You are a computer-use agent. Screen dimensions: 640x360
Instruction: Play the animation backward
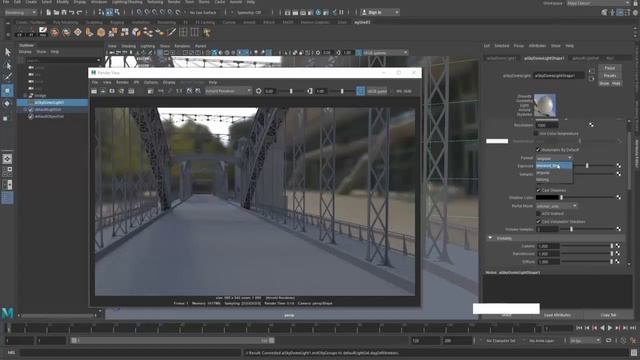tap(602, 328)
